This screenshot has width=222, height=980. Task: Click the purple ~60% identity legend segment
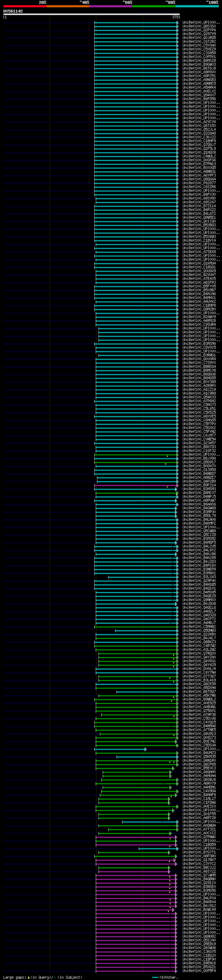[x=111, y=6]
